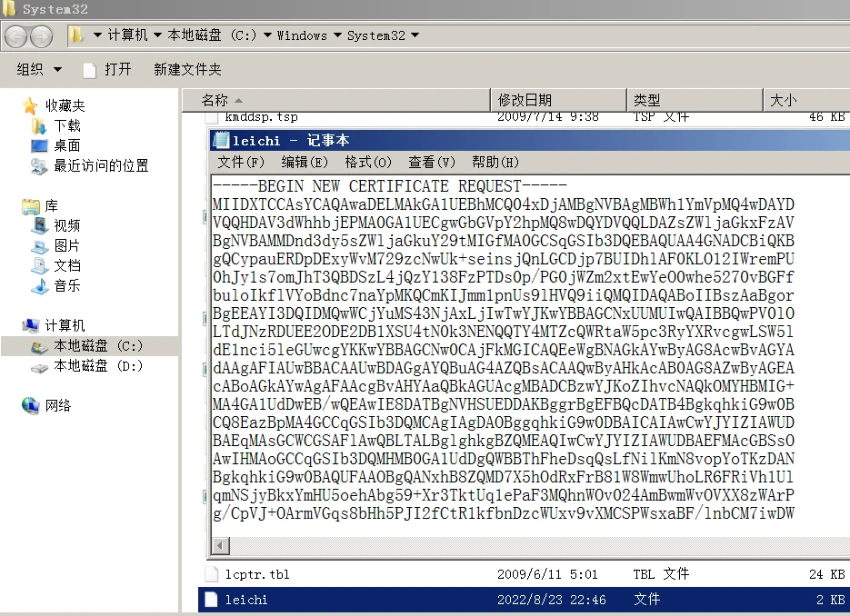Image resolution: width=850 pixels, height=616 pixels.
Task: Click the Local Disk C: drive icon
Action: click(x=39, y=347)
